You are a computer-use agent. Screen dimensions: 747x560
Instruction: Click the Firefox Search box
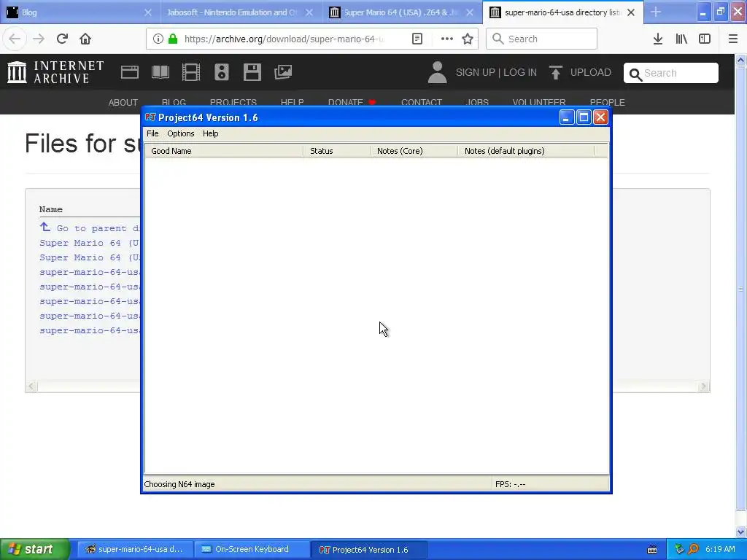click(x=542, y=39)
